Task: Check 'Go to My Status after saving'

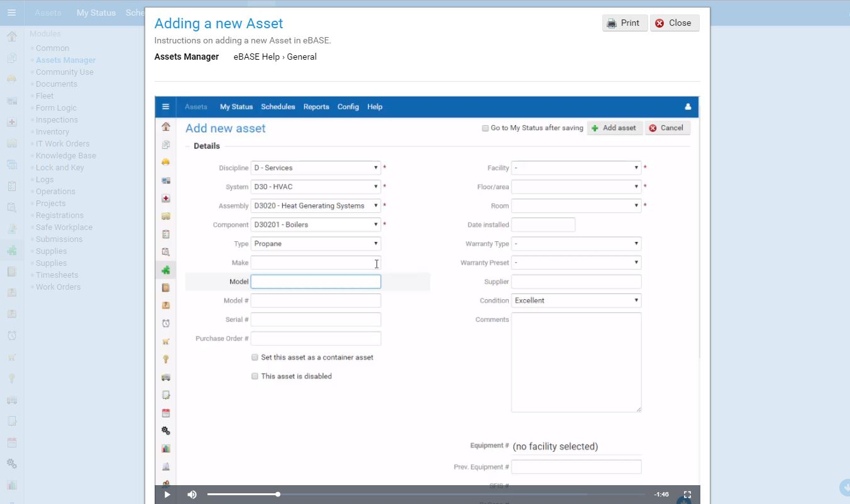Action: (x=485, y=128)
